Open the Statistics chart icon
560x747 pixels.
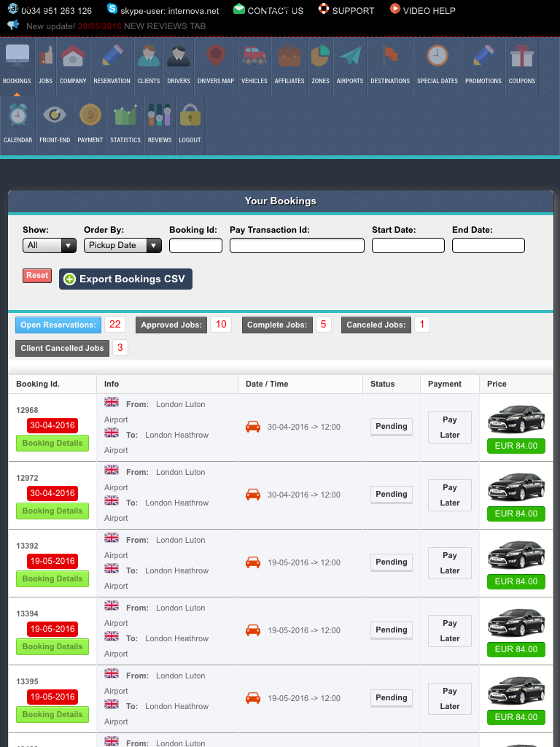click(x=125, y=115)
